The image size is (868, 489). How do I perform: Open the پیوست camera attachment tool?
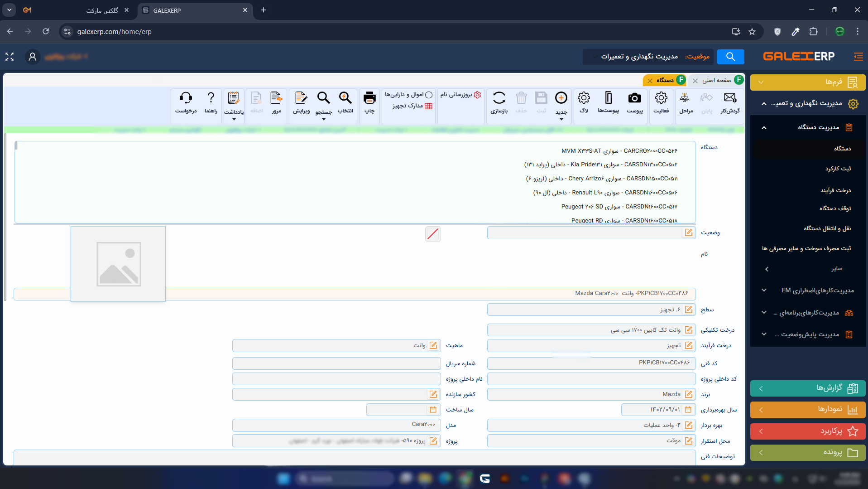pos(634,103)
